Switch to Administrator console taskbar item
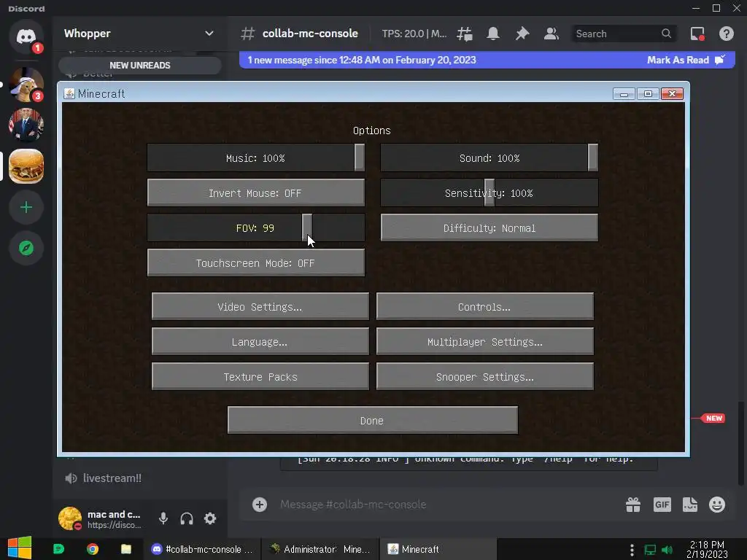Screen dimensions: 747x560 coord(320,549)
